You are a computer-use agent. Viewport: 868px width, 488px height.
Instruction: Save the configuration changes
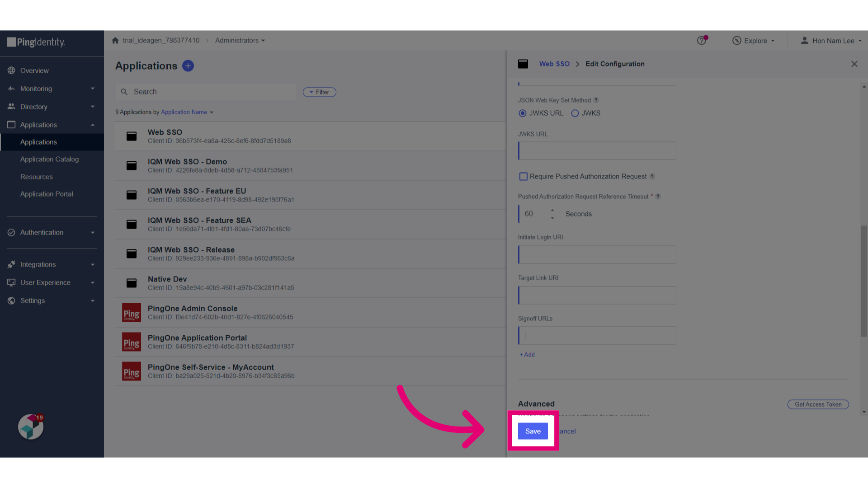(x=533, y=431)
